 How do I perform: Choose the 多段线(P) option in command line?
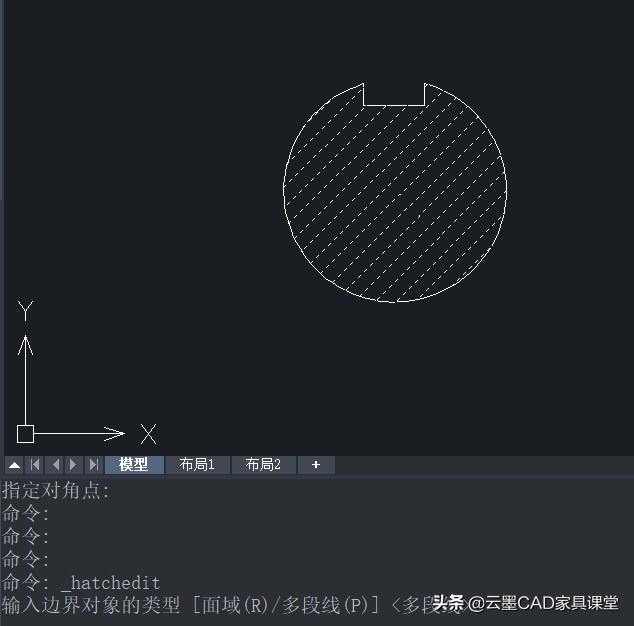pyautogui.click(x=325, y=605)
